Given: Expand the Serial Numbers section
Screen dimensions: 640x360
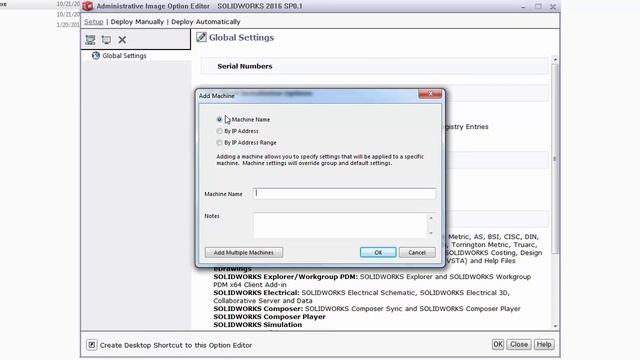Looking at the screenshot, I should pos(374,66).
